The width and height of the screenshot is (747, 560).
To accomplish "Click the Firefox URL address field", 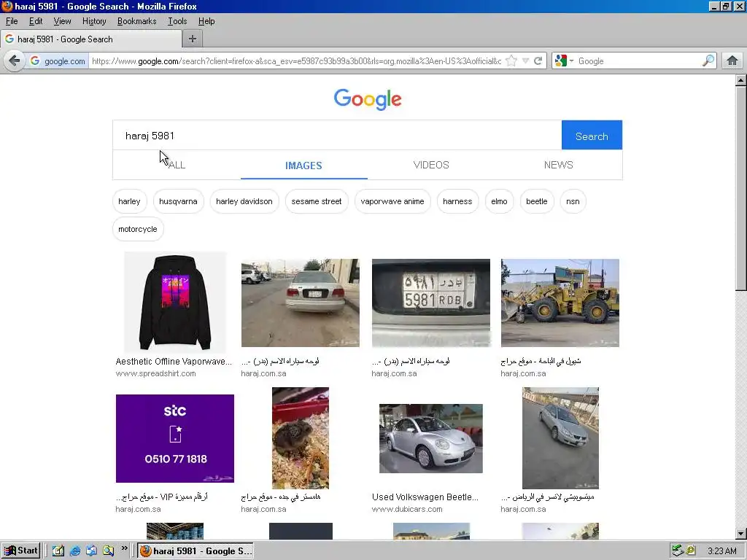I will point(296,61).
